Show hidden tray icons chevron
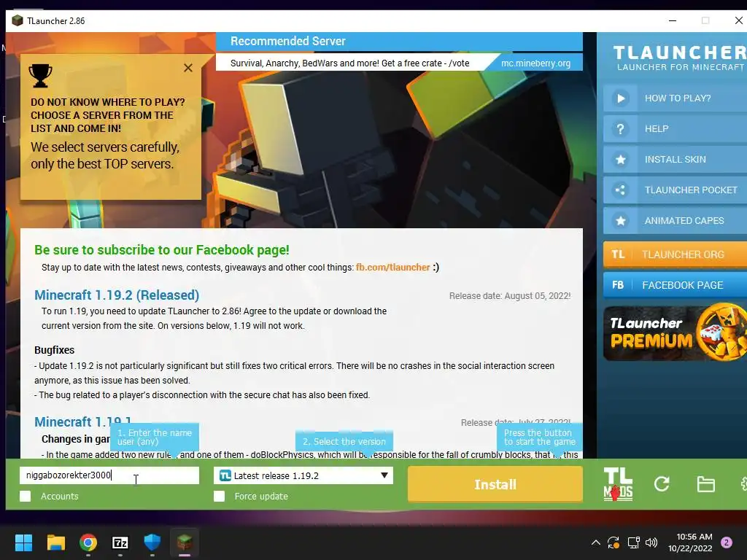 (595, 542)
